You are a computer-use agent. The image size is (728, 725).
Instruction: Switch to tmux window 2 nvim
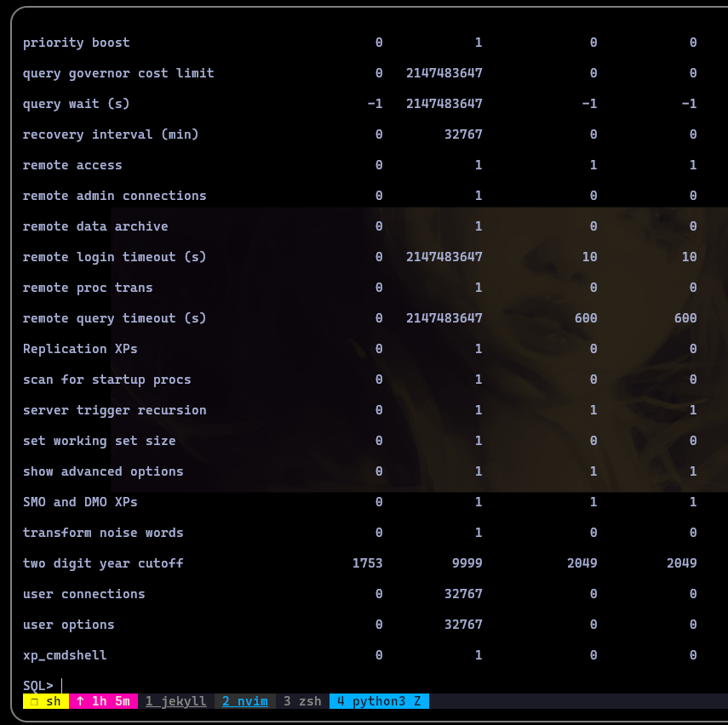click(244, 701)
